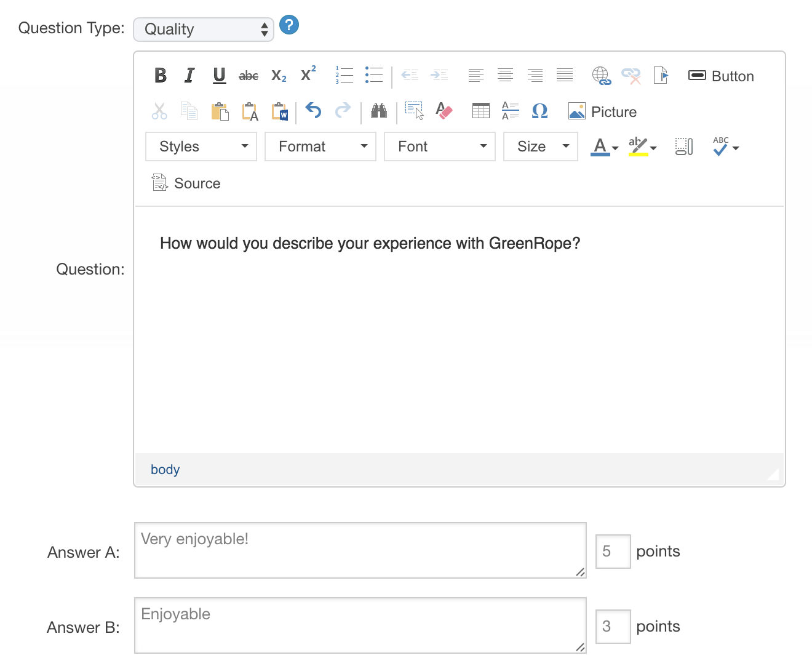Click inside the question editor text
Screen dimensions: 812x671
coord(370,243)
